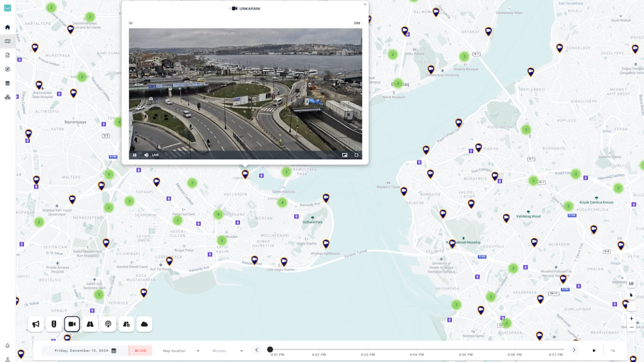Image resolution: width=644 pixels, height=362 pixels.
Task: Toggle the road layer next to the camera icon
Action: click(x=90, y=324)
